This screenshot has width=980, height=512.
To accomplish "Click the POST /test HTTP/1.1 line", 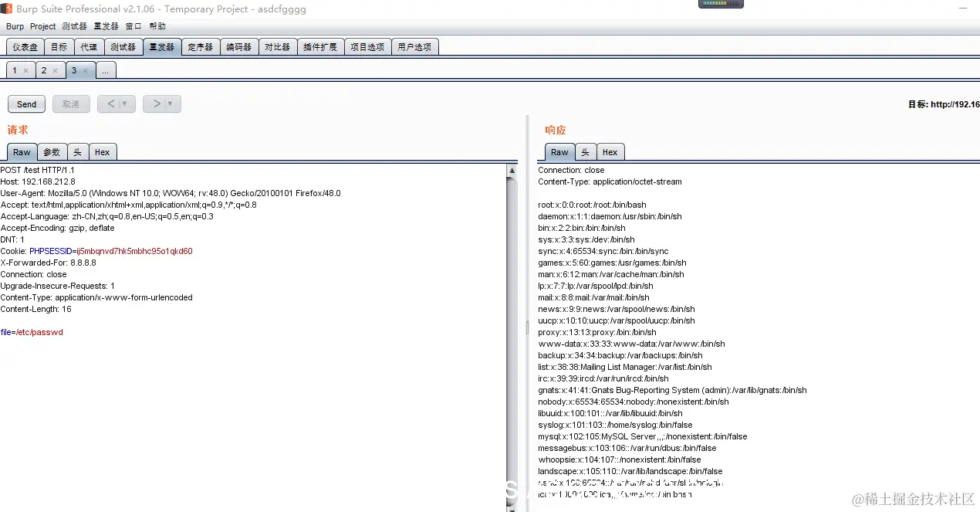I will click(38, 170).
